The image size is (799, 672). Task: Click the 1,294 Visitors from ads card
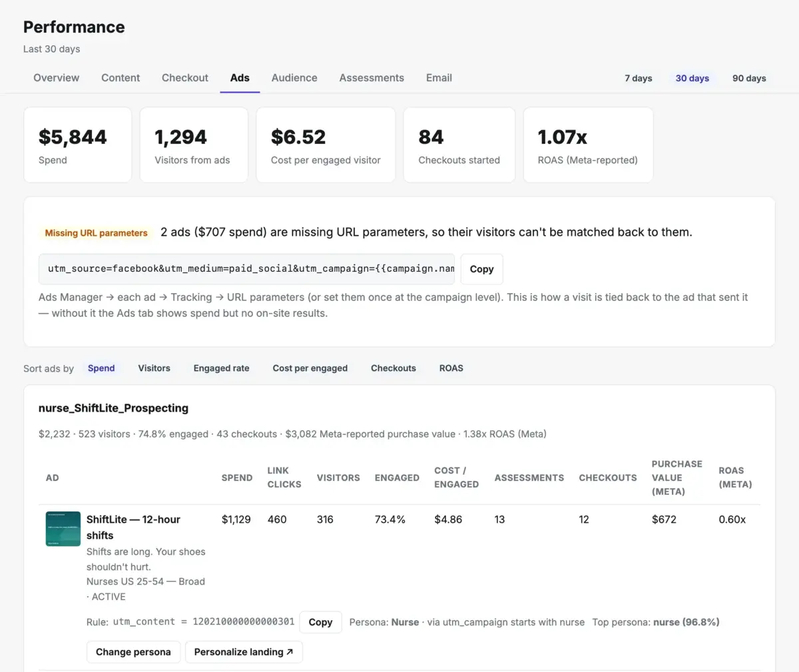pos(194,145)
